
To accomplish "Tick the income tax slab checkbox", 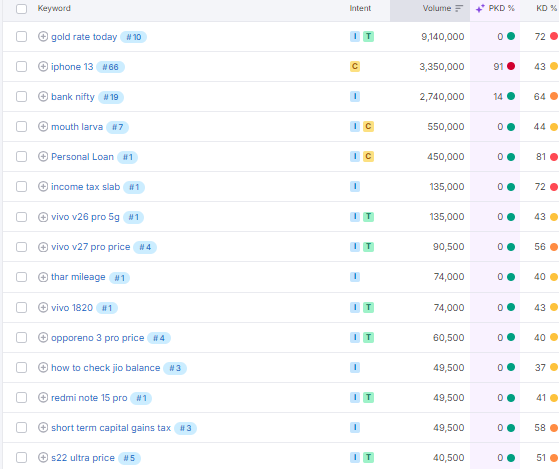I will pyautogui.click(x=21, y=186).
